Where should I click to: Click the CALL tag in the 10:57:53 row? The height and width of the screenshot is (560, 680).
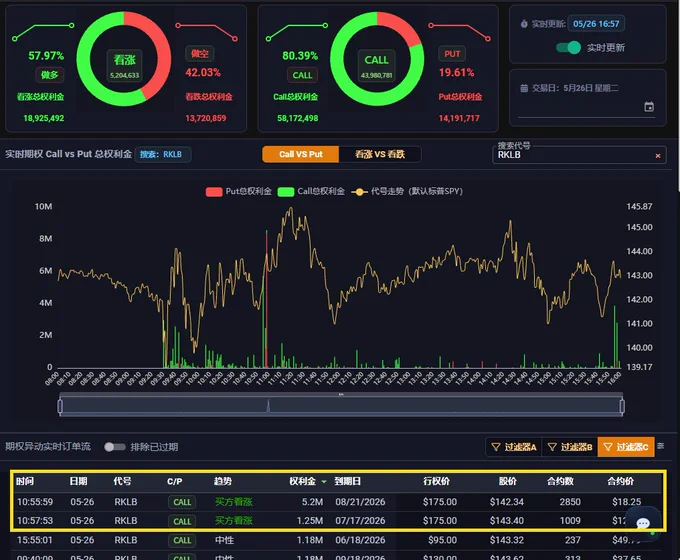click(182, 521)
